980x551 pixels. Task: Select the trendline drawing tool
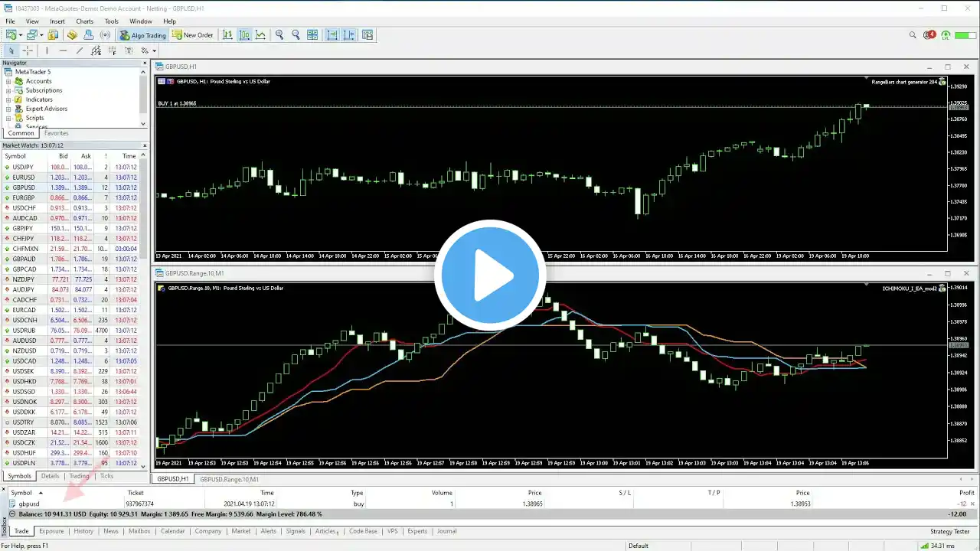tap(80, 51)
